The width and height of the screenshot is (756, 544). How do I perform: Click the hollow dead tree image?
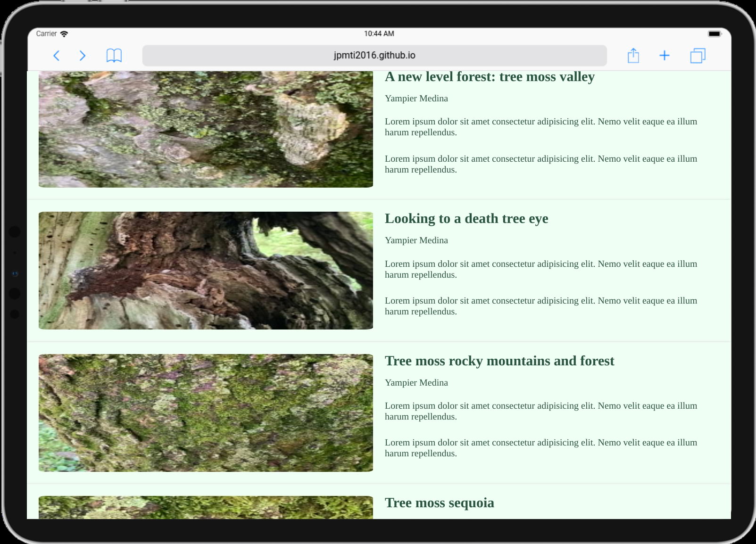pos(206,271)
